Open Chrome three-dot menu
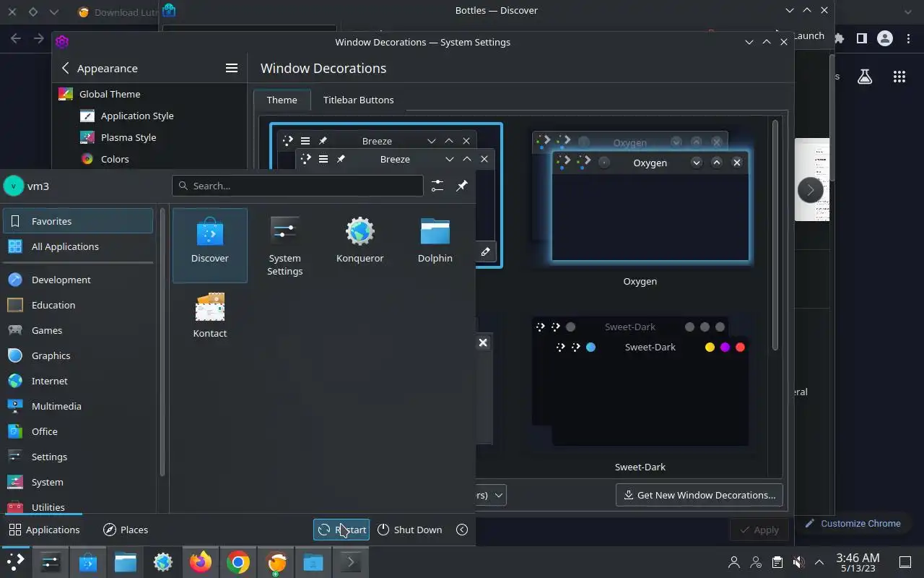 (908, 38)
